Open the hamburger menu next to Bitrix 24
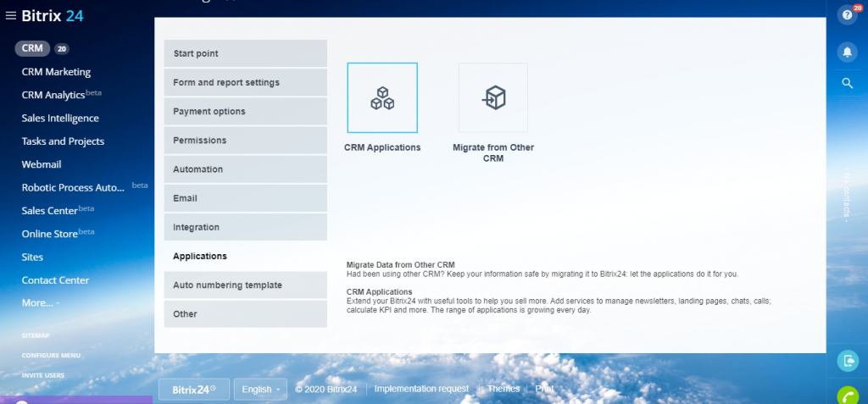 pyautogui.click(x=10, y=16)
